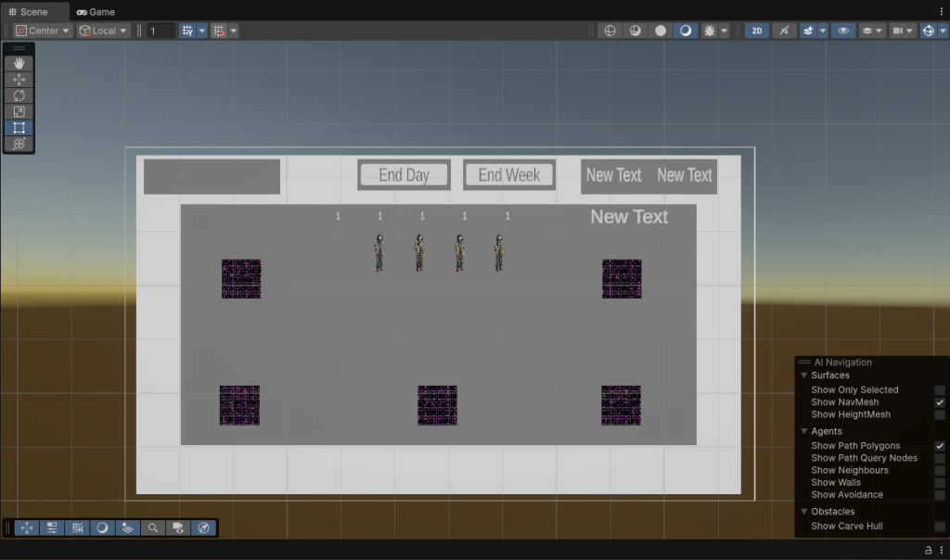Toggle scene effects sparkle layers icon
The image size is (950, 560).
(x=808, y=31)
